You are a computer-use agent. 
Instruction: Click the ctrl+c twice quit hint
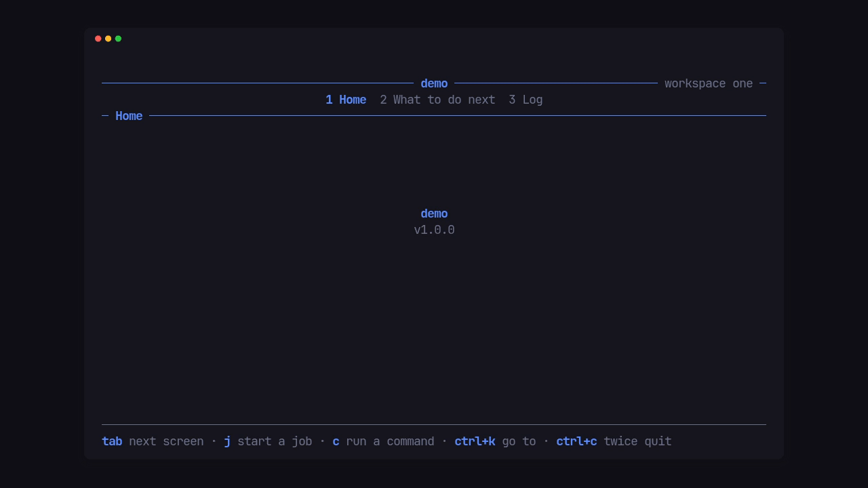pos(614,441)
